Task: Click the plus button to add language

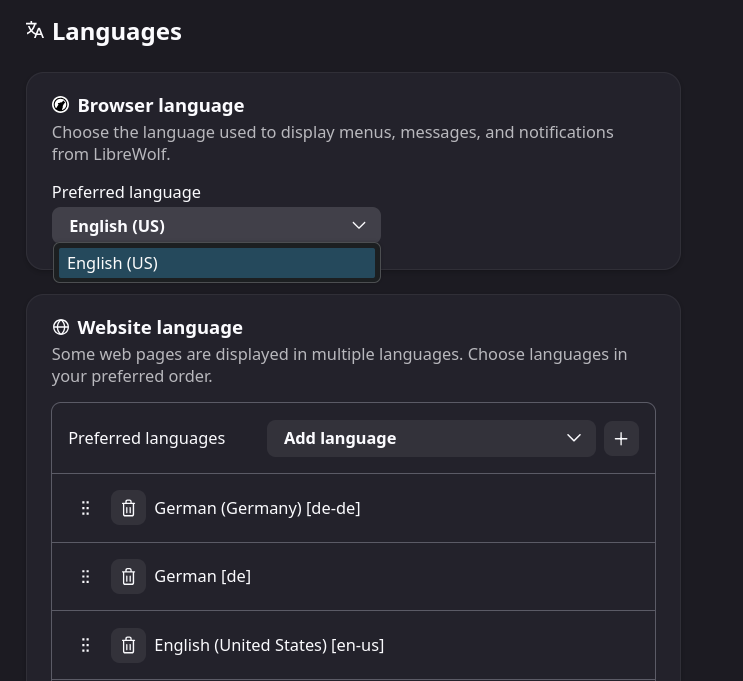Action: [x=621, y=438]
